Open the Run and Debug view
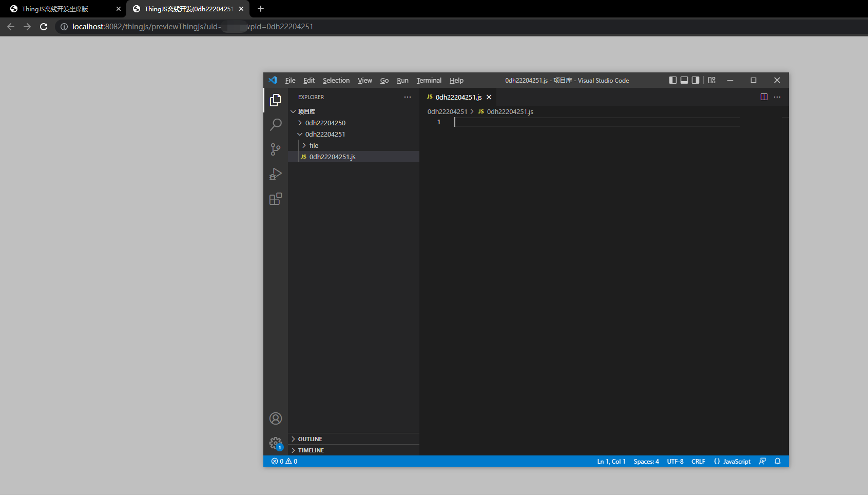The height and width of the screenshot is (496, 868). pos(276,174)
